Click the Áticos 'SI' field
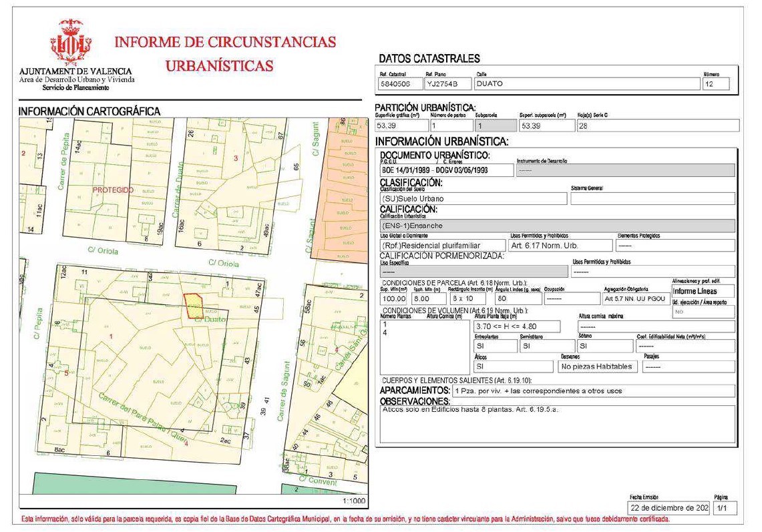The image size is (762, 532). click(514, 366)
